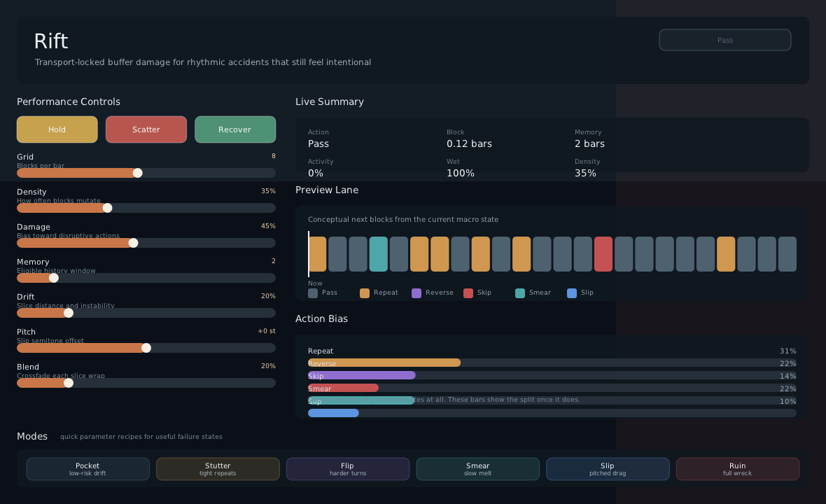Click the Blend slider handle
The height and width of the screenshot is (504, 826).
pos(69,383)
